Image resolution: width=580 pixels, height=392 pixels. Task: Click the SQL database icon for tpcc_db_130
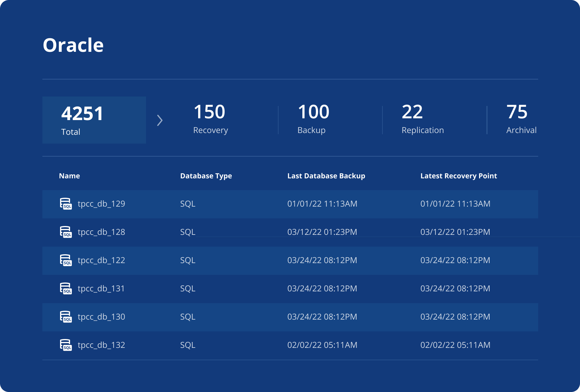pos(66,317)
